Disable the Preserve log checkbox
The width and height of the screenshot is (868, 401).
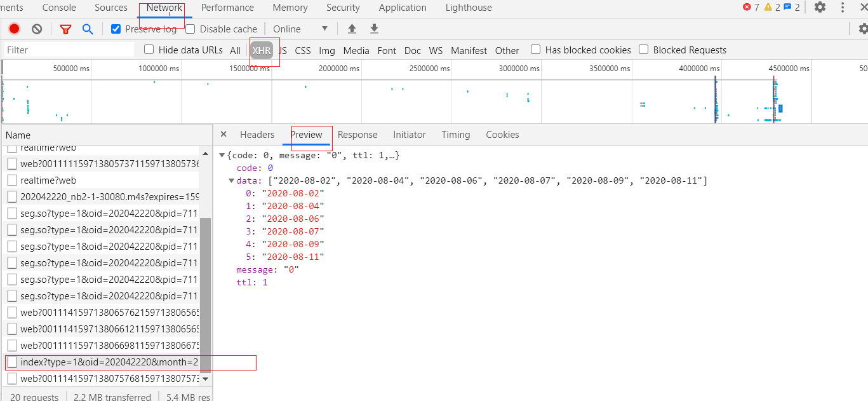pyautogui.click(x=116, y=29)
